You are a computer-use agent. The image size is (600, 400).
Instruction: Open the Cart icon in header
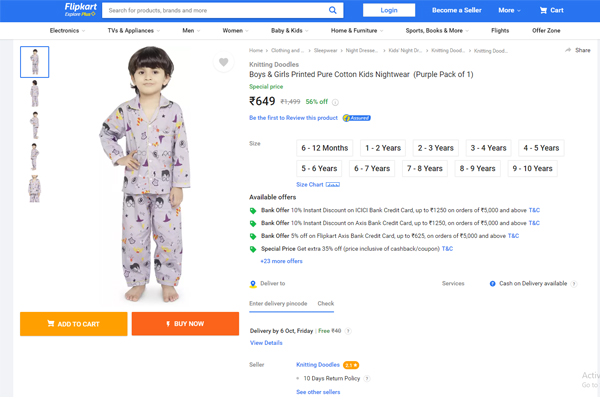pos(551,10)
